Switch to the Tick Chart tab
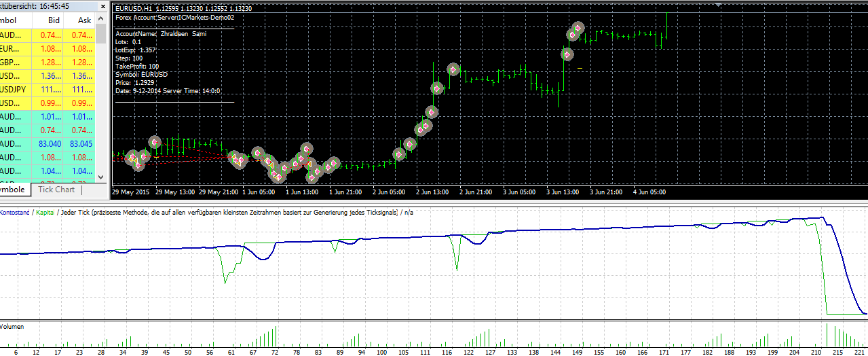Viewport: 868px width, 356px height. [56, 190]
